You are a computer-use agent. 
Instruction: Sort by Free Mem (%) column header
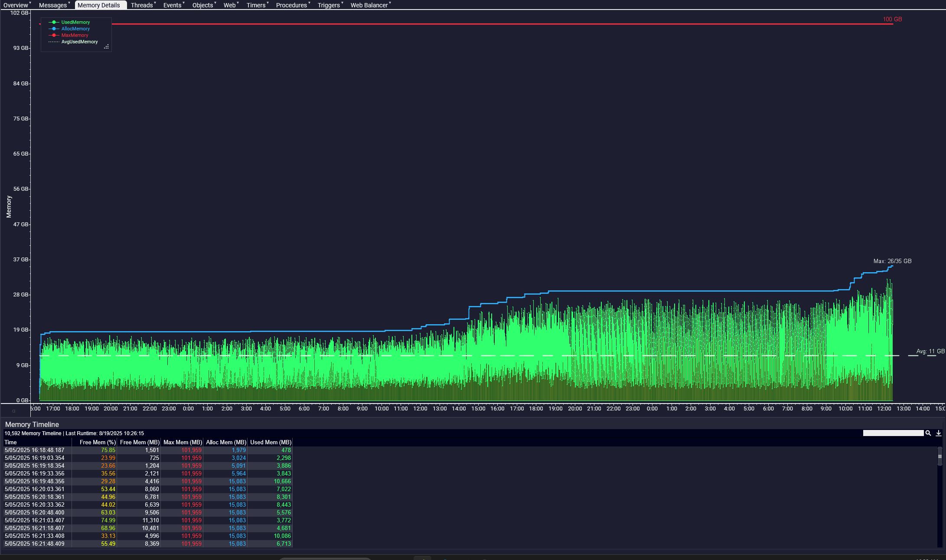click(98, 442)
